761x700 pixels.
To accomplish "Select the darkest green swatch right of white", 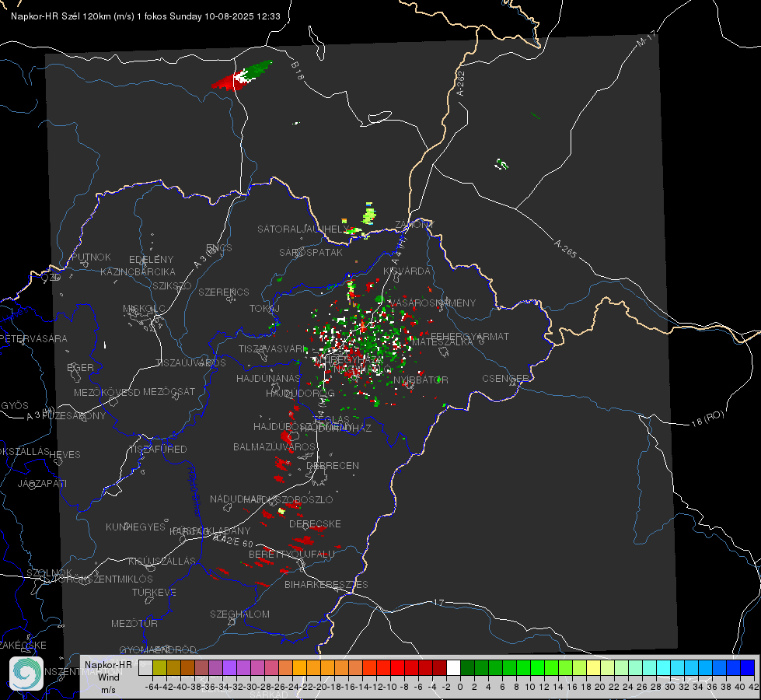I will (467, 668).
